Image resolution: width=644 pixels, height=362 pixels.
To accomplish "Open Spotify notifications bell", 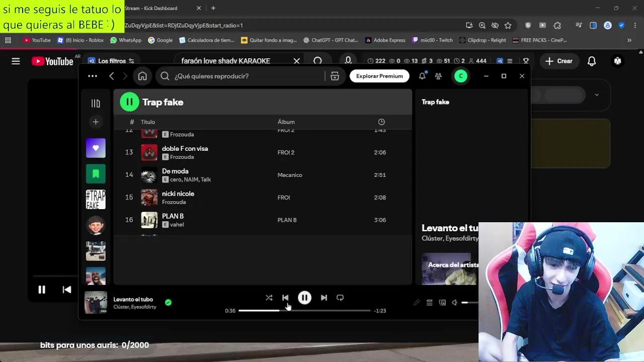I will click(422, 76).
